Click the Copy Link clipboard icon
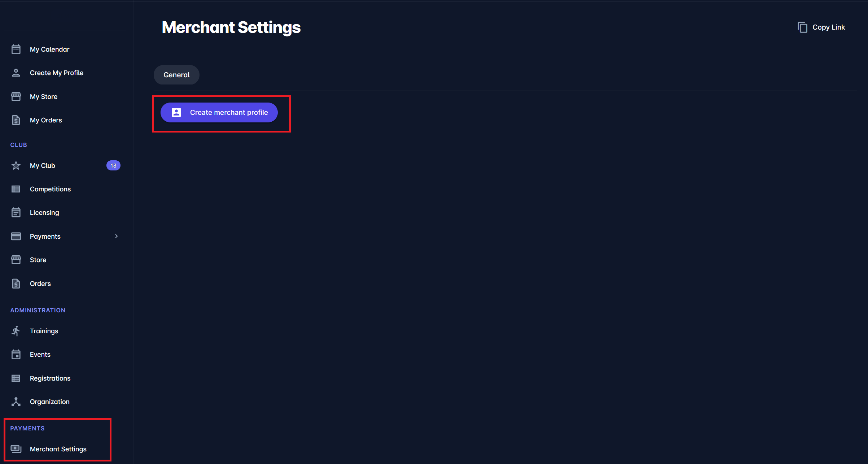Screen dimensions: 868x464 click(x=802, y=27)
